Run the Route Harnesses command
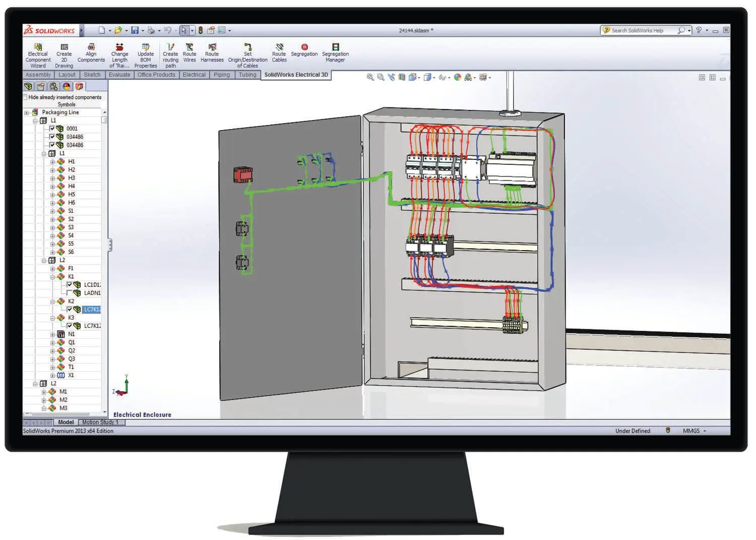The height and width of the screenshot is (540, 756). 212,53
